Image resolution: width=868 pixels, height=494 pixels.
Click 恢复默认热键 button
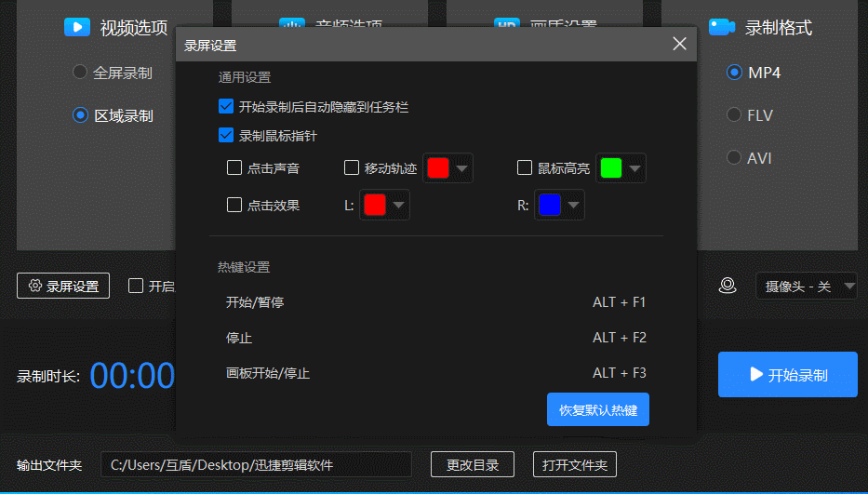point(597,409)
